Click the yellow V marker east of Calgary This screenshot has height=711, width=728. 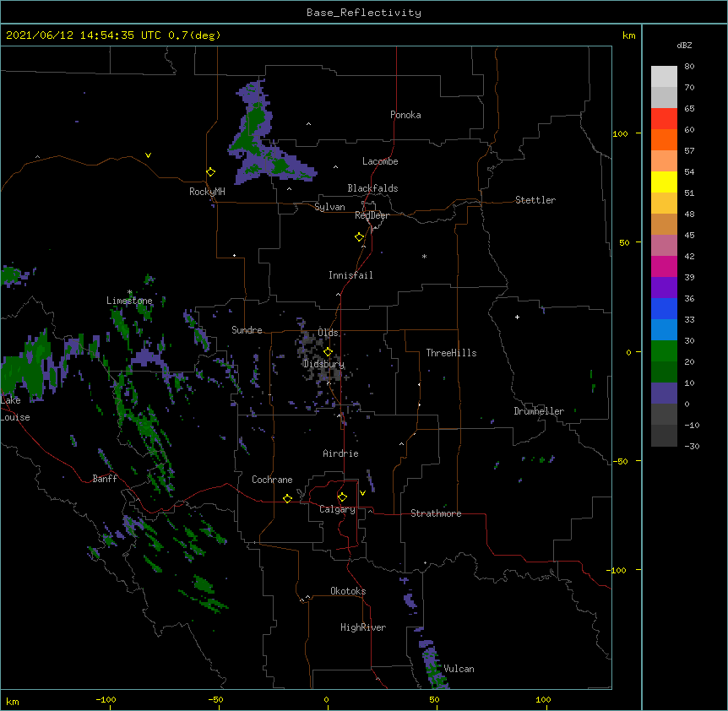coord(362,493)
